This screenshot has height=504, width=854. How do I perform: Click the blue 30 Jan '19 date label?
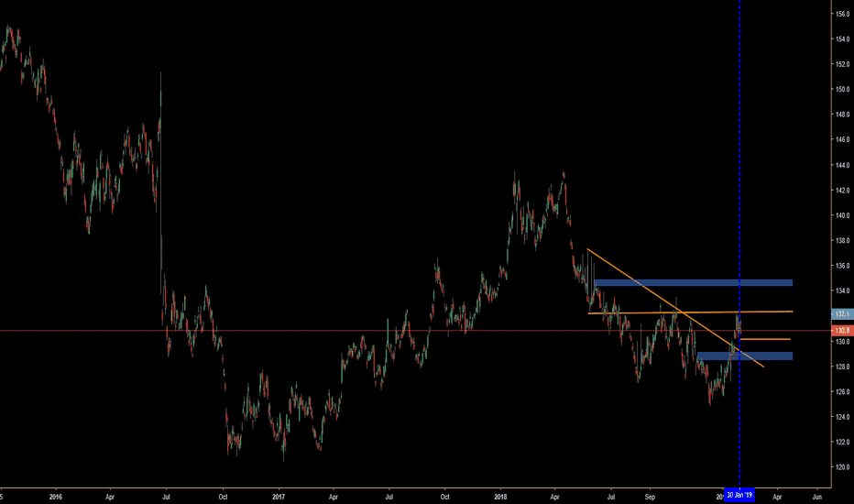pos(739,495)
